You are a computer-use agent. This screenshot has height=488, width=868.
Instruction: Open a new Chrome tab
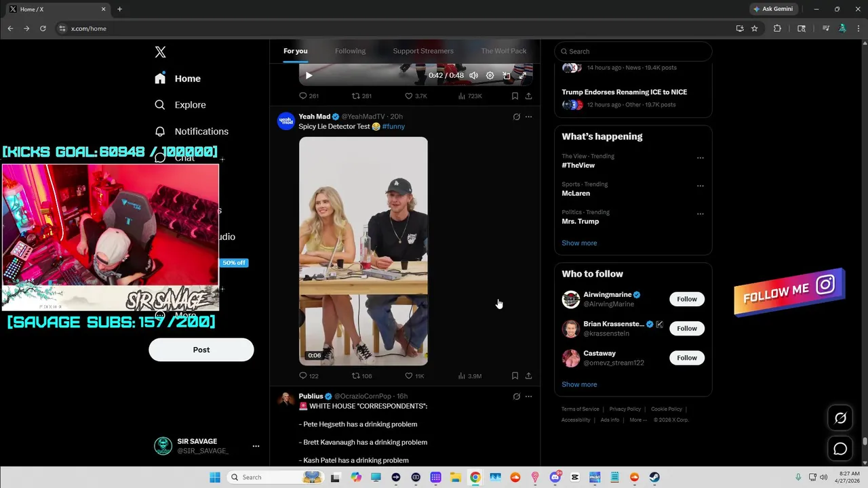[x=119, y=9]
